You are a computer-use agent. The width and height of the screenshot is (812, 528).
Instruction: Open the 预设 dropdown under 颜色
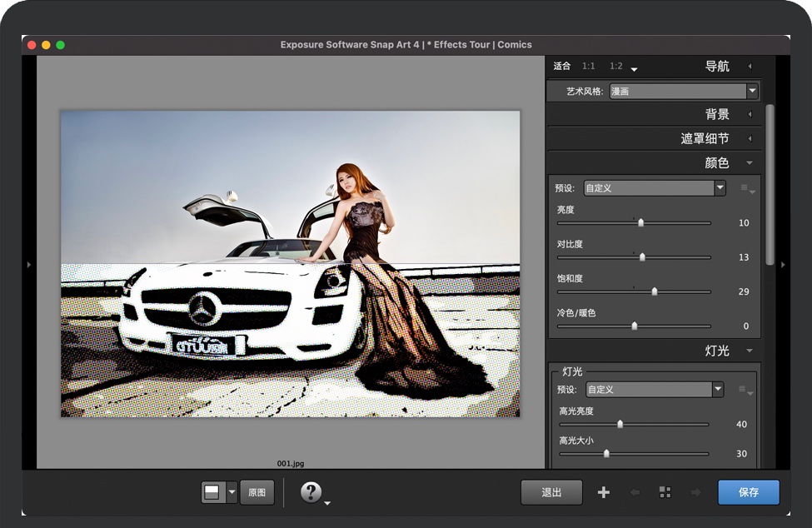coord(655,188)
